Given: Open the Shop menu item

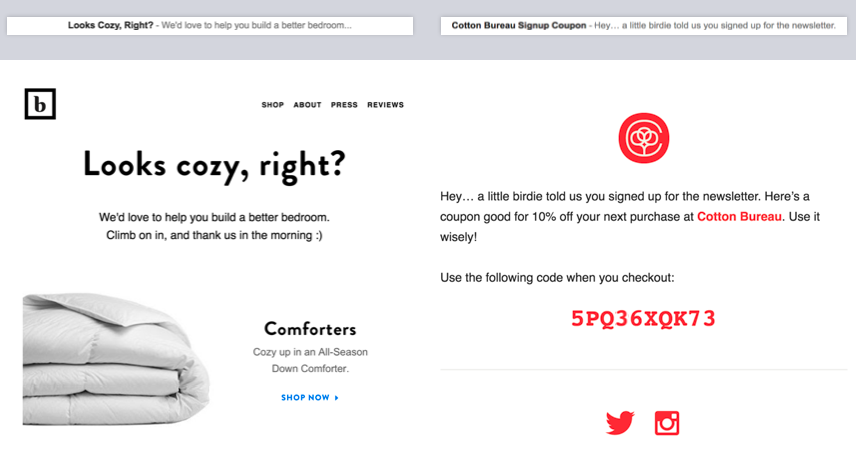Looking at the screenshot, I should [272, 105].
